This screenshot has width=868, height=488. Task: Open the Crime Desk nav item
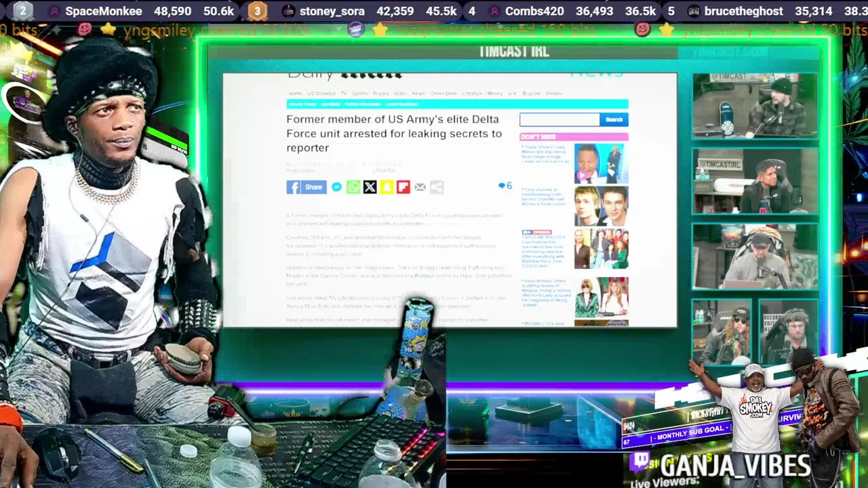(443, 94)
